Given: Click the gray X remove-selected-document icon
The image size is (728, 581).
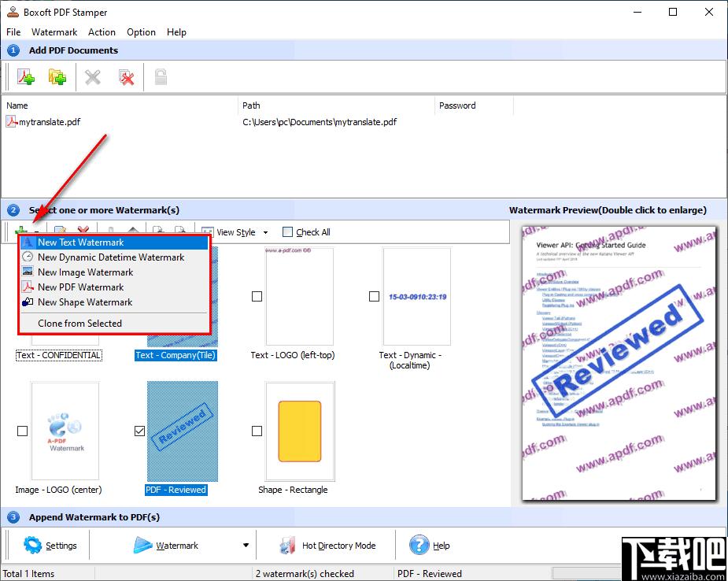Looking at the screenshot, I should tap(93, 77).
